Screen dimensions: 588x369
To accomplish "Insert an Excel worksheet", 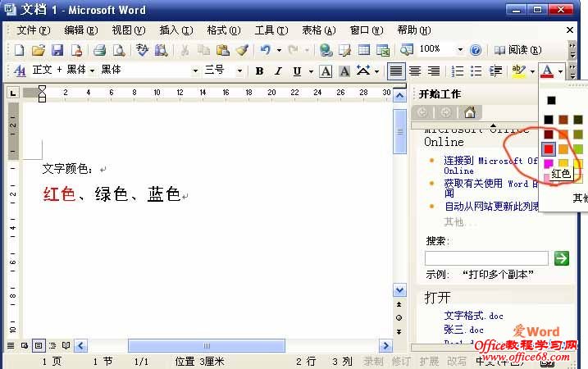I will point(383,50).
